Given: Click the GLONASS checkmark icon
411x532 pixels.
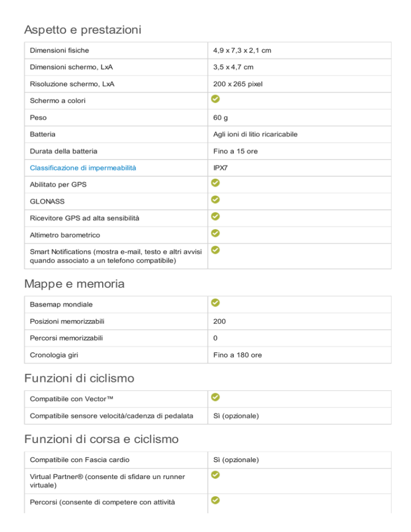Looking at the screenshot, I should click(x=216, y=200).
